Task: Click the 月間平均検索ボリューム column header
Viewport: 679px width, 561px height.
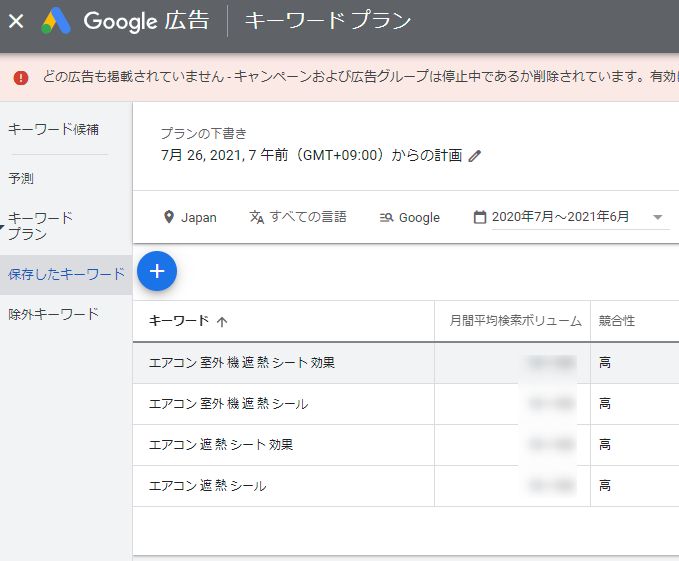Action: click(x=515, y=321)
